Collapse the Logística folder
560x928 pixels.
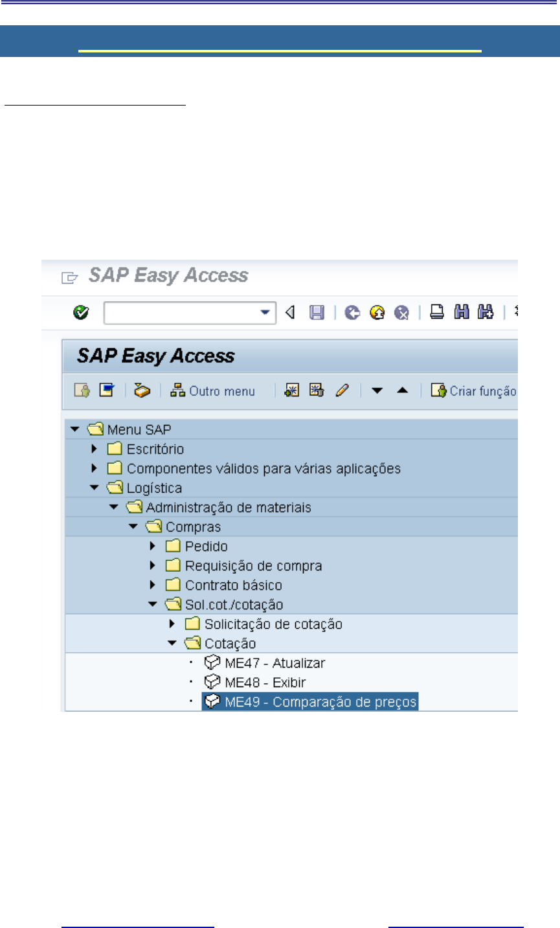95,488
